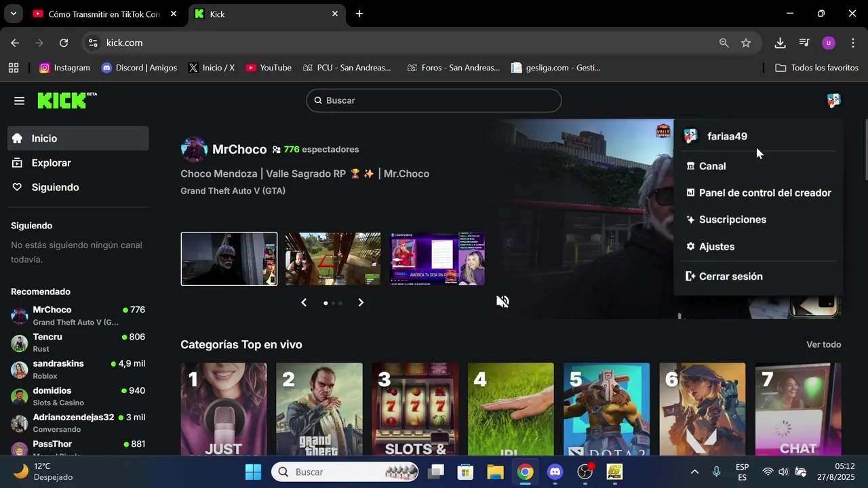This screenshot has height=488, width=868.
Task: Open recommended channel domidios in sidebar
Action: click(x=78, y=396)
